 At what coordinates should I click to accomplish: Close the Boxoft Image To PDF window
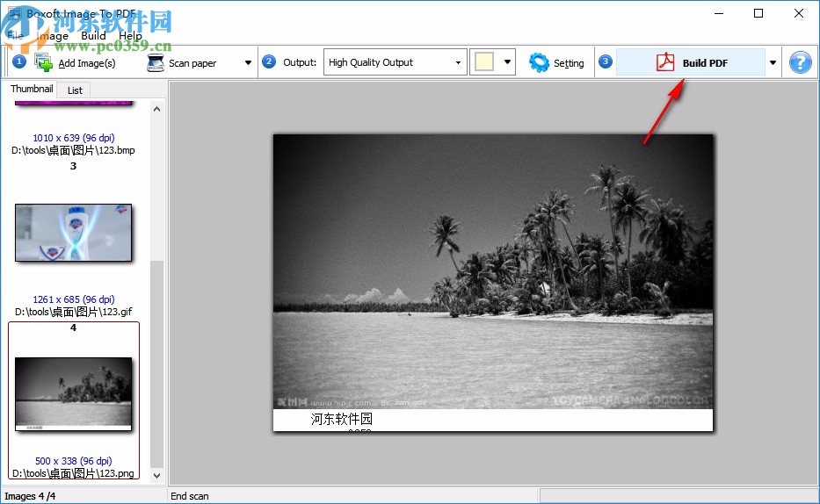799,13
